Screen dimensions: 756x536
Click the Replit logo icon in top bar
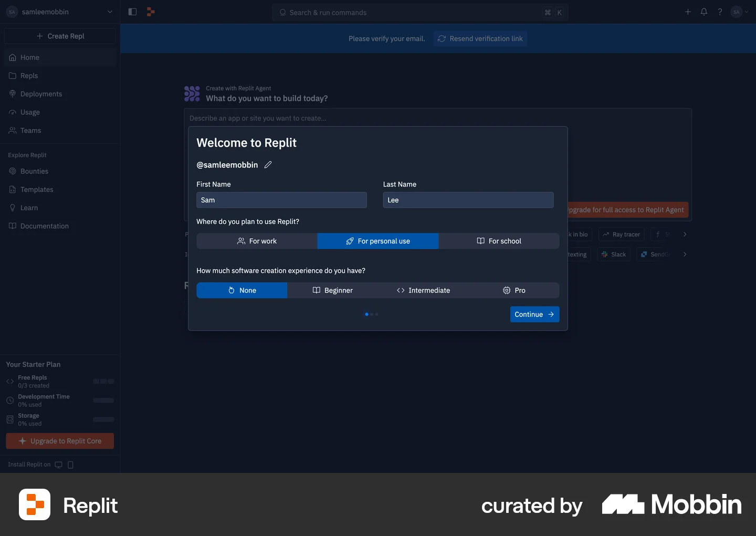151,12
